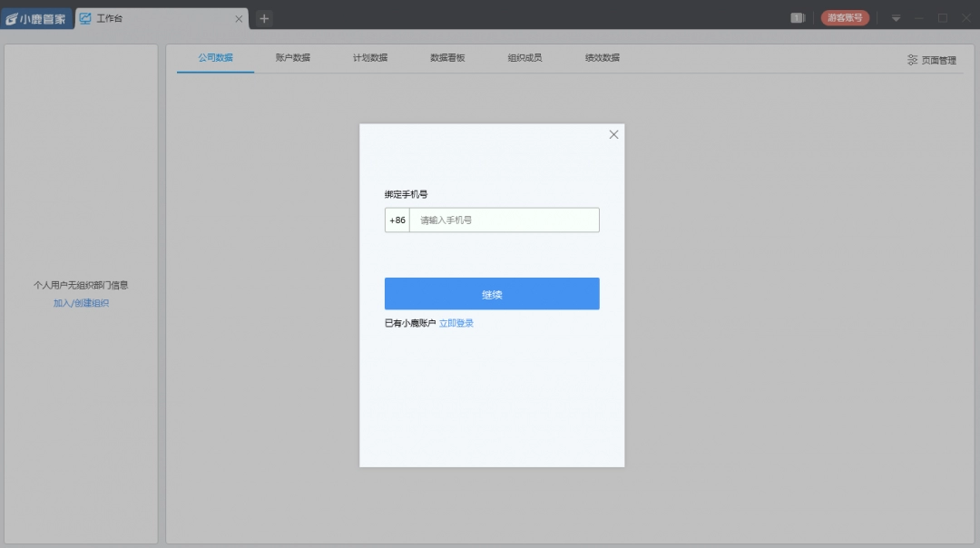View the 绩效数据 tab

603,58
